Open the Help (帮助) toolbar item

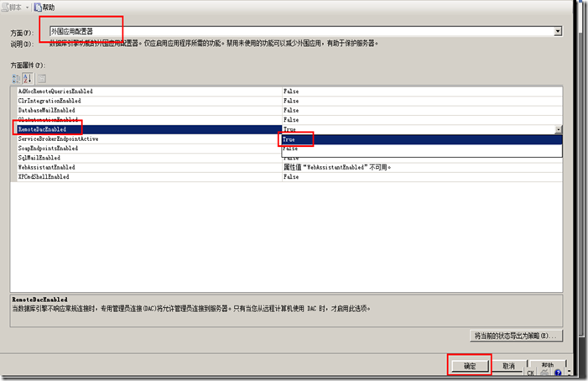coord(44,7)
